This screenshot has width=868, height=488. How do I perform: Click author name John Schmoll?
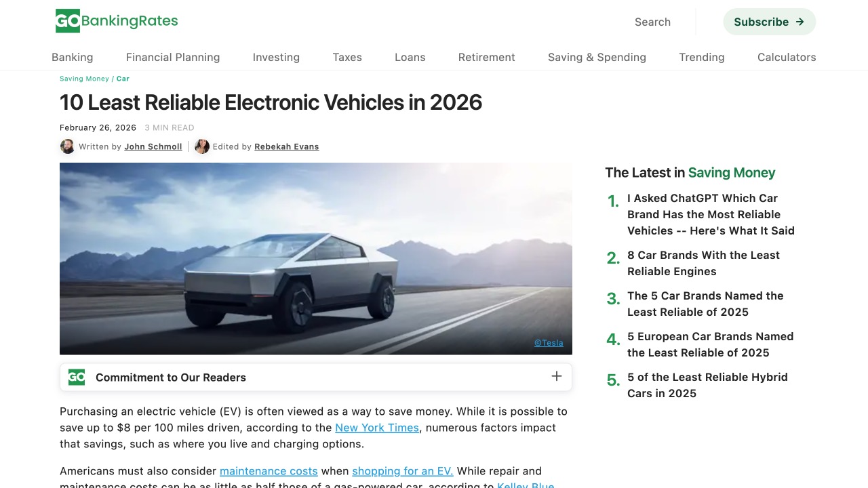coord(153,146)
